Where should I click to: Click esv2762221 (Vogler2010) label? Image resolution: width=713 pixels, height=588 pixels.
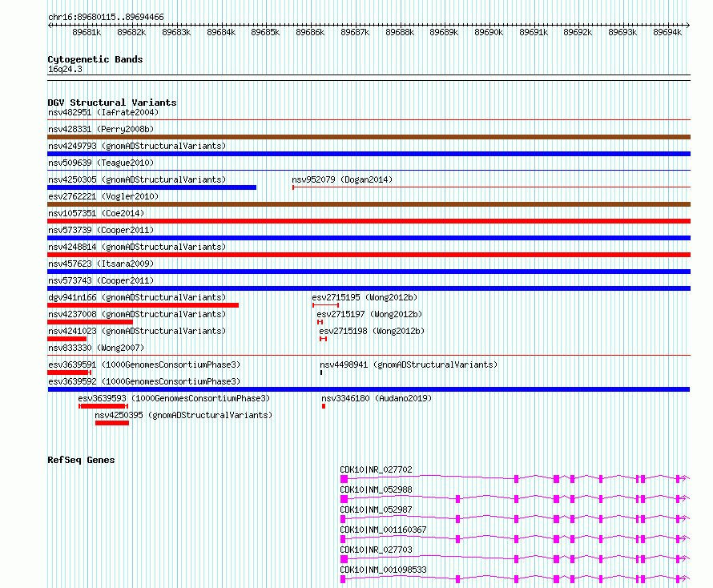coord(103,196)
